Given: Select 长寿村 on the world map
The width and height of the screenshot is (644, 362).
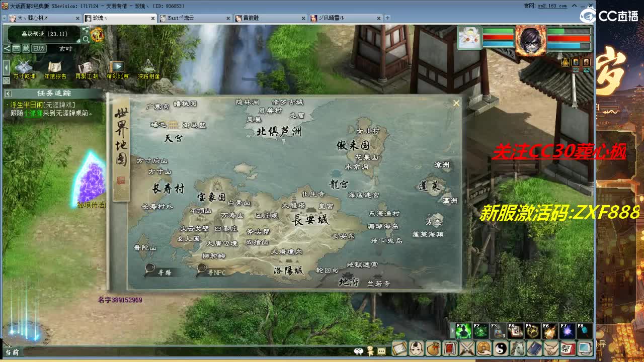Looking at the screenshot, I should pos(168,189).
